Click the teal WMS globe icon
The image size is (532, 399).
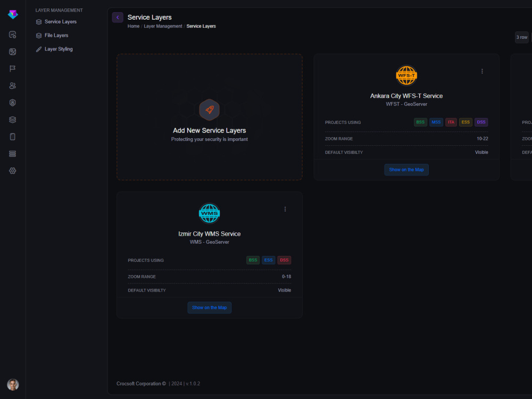(209, 213)
